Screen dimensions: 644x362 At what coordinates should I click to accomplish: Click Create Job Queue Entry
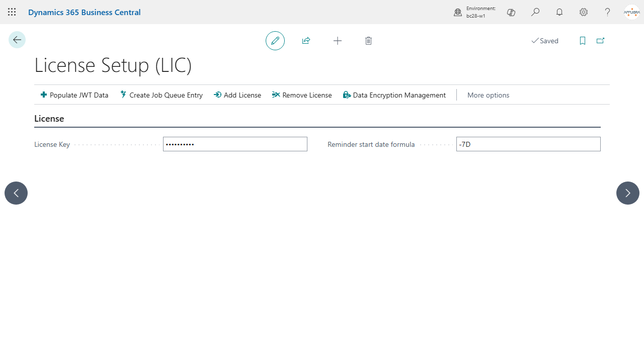162,95
